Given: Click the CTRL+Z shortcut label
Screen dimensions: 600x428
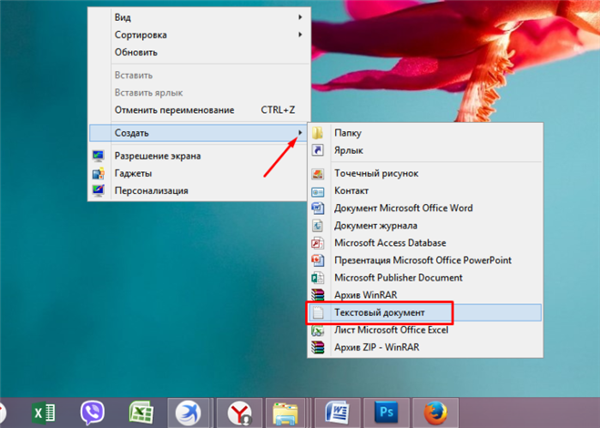Looking at the screenshot, I should (278, 110).
